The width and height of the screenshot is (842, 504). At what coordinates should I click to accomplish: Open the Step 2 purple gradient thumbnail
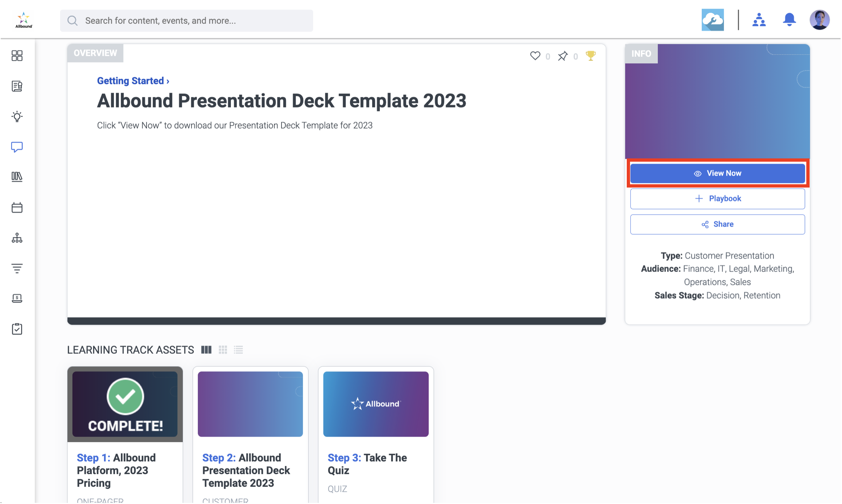click(250, 404)
